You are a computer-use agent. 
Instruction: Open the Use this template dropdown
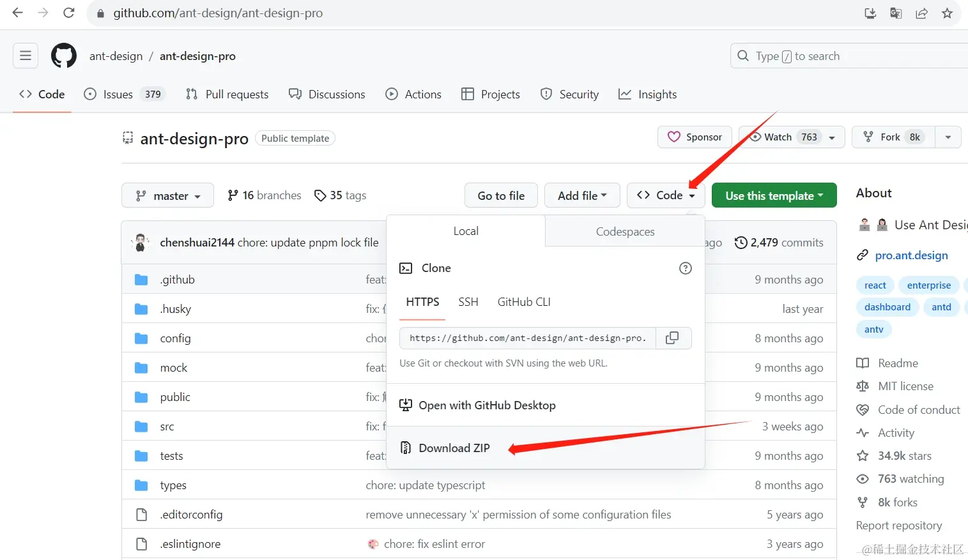point(774,195)
